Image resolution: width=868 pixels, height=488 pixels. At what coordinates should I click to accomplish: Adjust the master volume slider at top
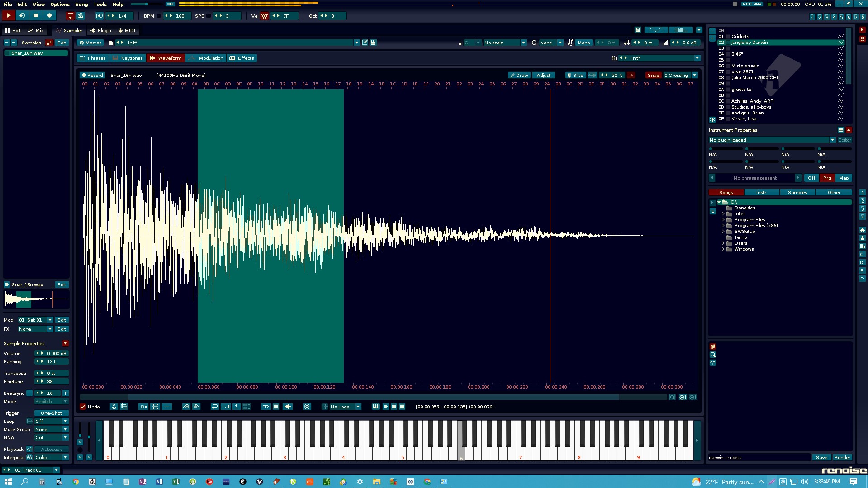[x=146, y=4]
